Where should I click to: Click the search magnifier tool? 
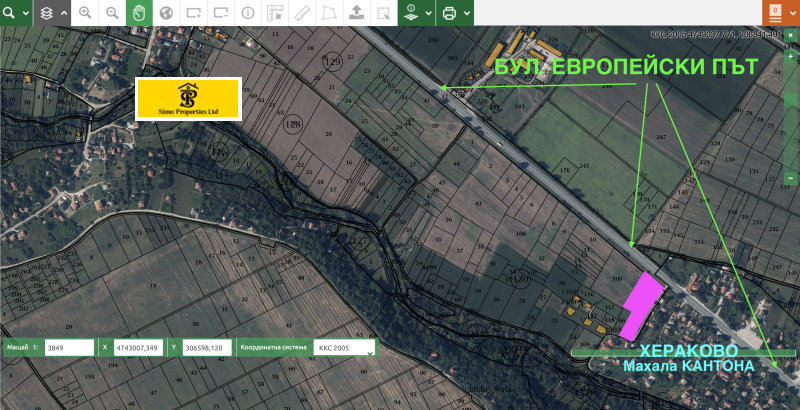[x=10, y=13]
